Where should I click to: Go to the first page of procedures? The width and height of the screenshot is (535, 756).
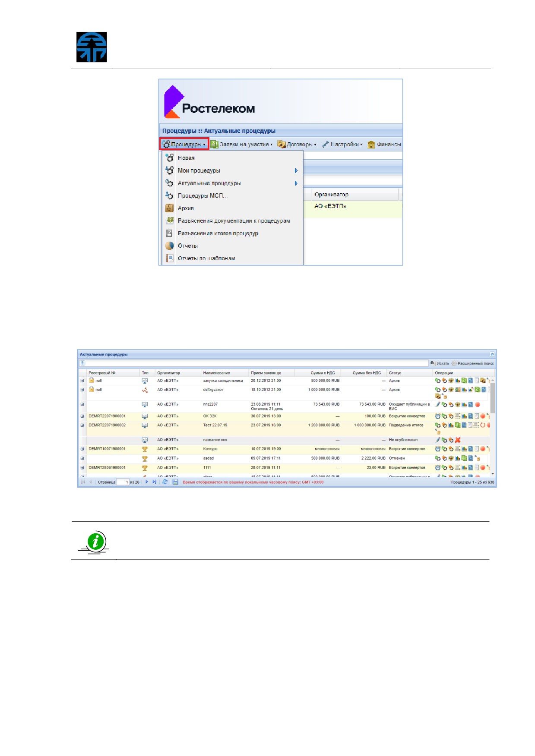83,482
